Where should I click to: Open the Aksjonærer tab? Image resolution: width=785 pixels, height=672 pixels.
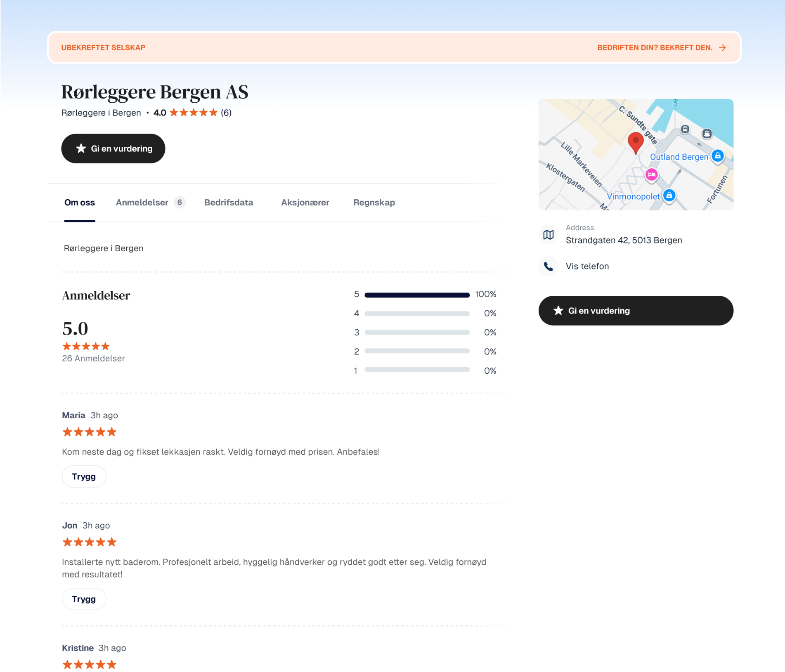pyautogui.click(x=305, y=203)
